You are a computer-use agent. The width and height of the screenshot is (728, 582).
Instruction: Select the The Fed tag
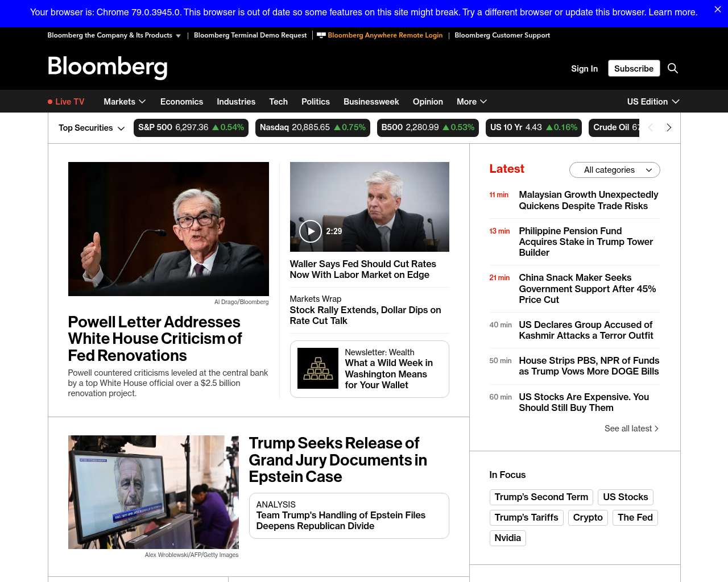635,518
